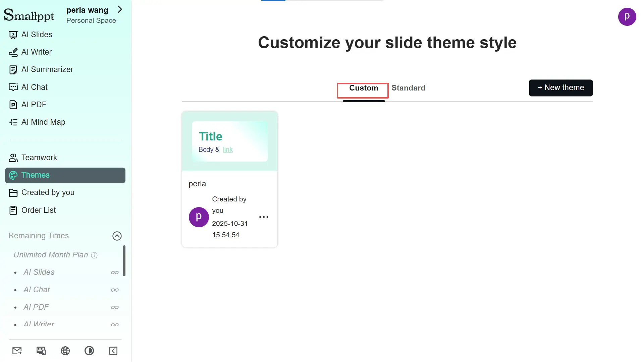This screenshot has height=362, width=644.
Task: Create a theme via + New theme
Action: (560, 87)
